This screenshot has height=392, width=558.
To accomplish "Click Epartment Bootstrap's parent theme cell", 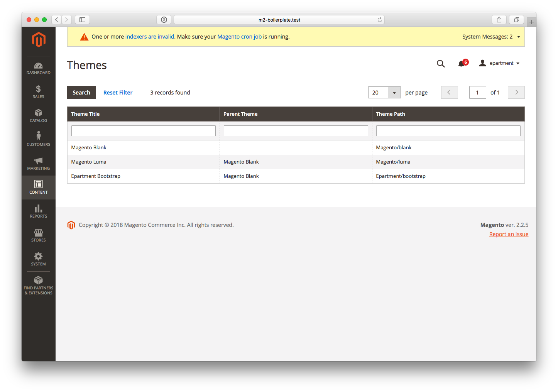I will pos(296,176).
